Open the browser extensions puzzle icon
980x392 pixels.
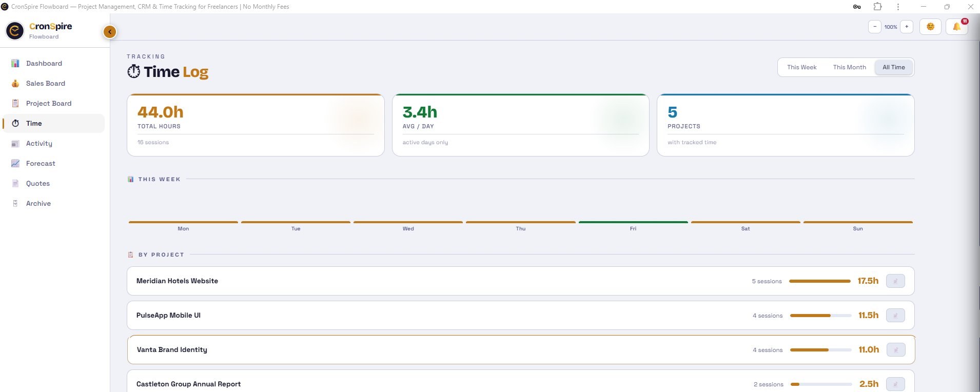[877, 7]
